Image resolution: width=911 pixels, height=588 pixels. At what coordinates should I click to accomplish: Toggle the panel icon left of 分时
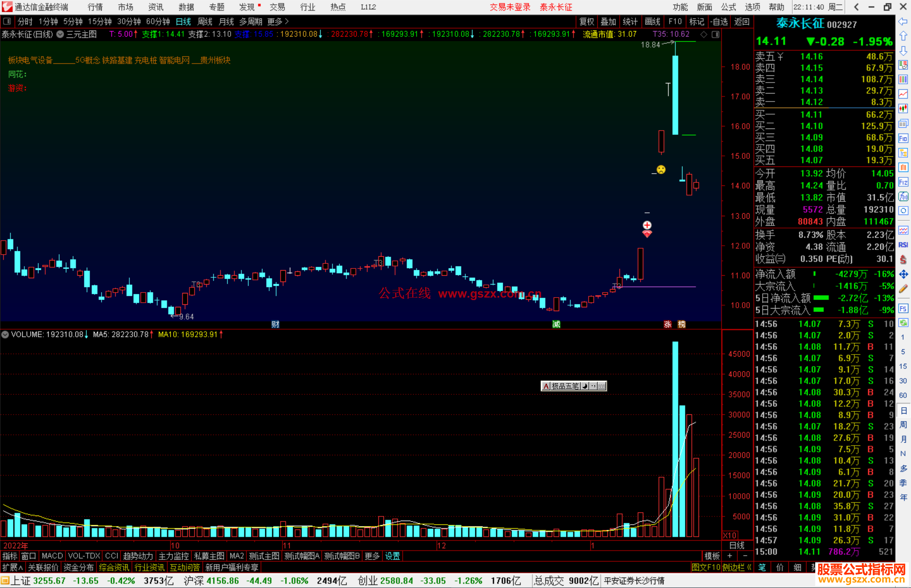pyautogui.click(x=7, y=21)
